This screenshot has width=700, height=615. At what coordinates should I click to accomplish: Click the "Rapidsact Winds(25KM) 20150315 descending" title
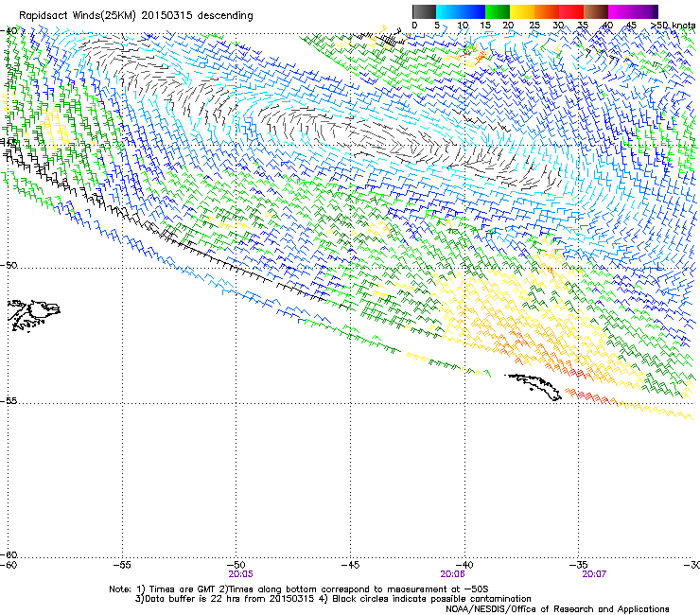tap(135, 16)
